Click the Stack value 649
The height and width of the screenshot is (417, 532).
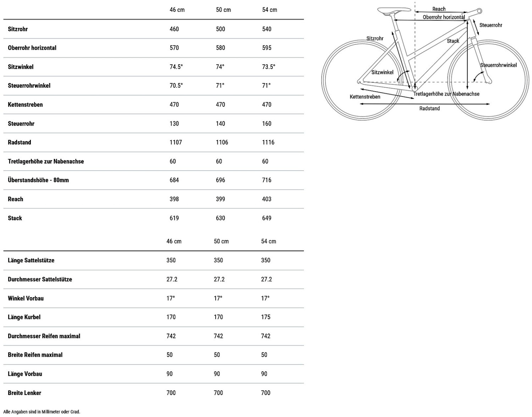(267, 218)
